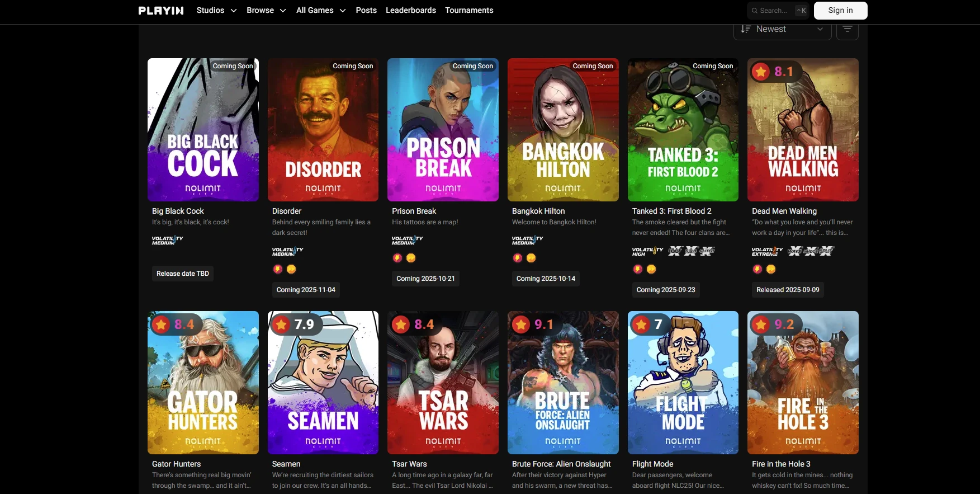Click the xSplit feature icon under Dead Men Walking
This screenshot has width=980, height=494.
point(827,251)
